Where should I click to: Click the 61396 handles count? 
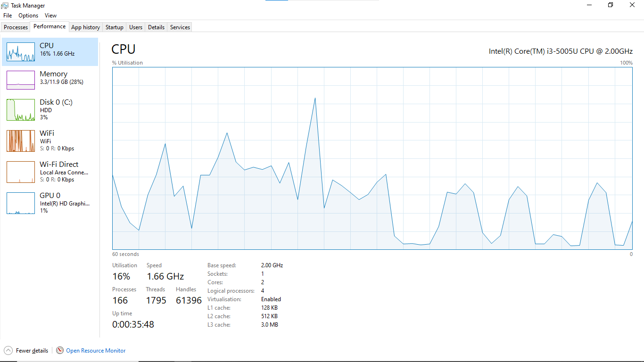click(x=189, y=300)
